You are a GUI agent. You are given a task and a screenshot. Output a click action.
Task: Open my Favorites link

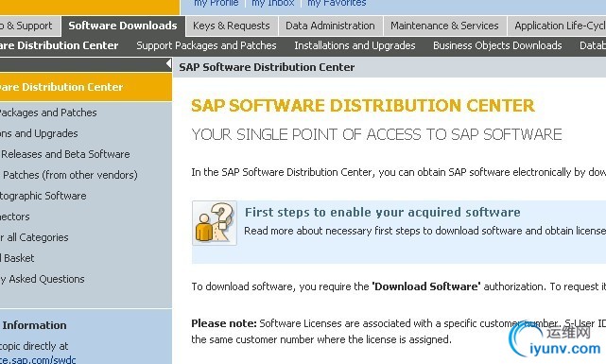[337, 4]
